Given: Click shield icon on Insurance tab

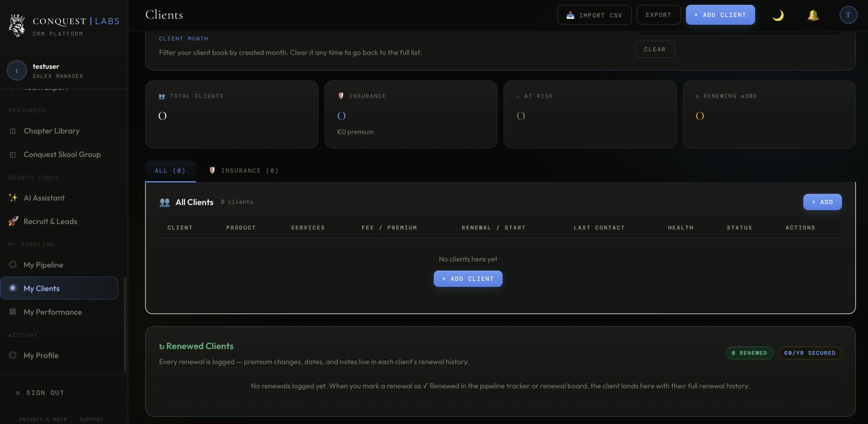Looking at the screenshot, I should click(x=212, y=170).
